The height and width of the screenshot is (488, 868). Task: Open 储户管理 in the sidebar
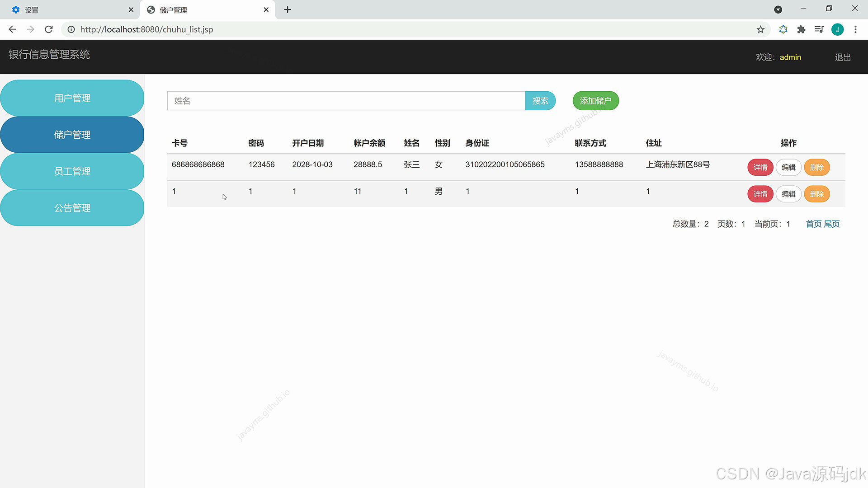click(72, 135)
